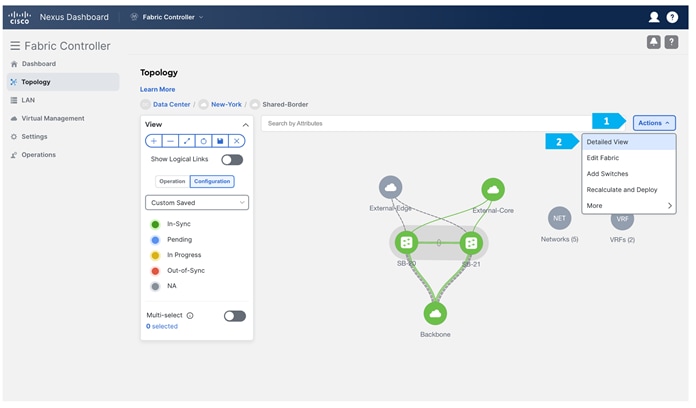Open the Custom Saved dropdown
This screenshot has height=408, width=696.
pos(197,203)
